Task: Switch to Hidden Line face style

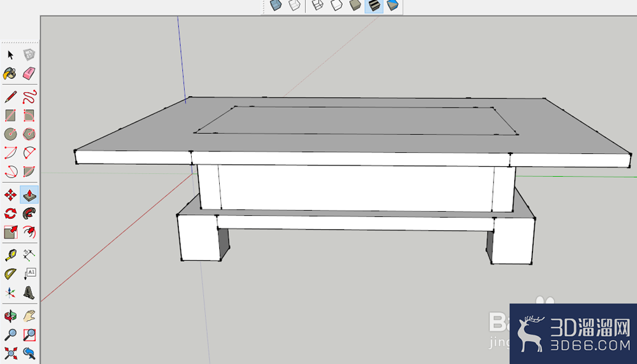Action: [336, 5]
